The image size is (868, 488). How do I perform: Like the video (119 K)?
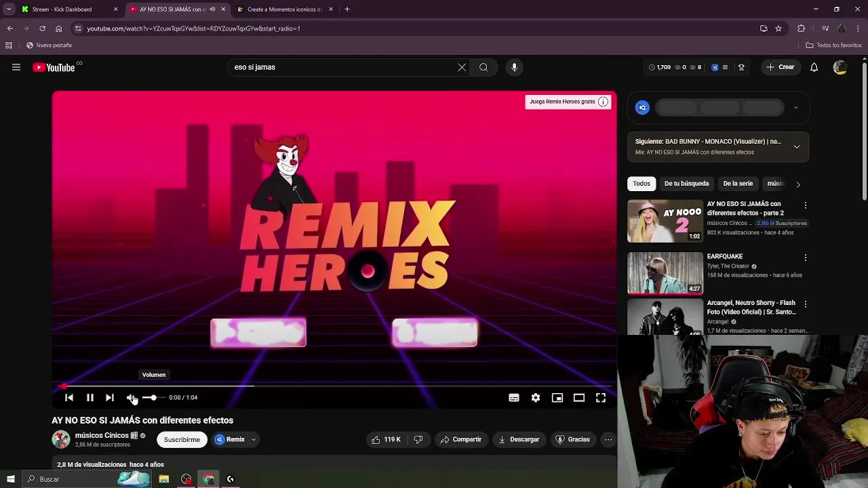click(386, 440)
